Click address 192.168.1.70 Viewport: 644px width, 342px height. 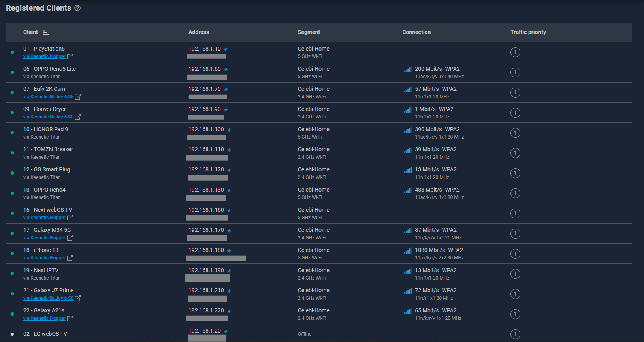(205, 89)
